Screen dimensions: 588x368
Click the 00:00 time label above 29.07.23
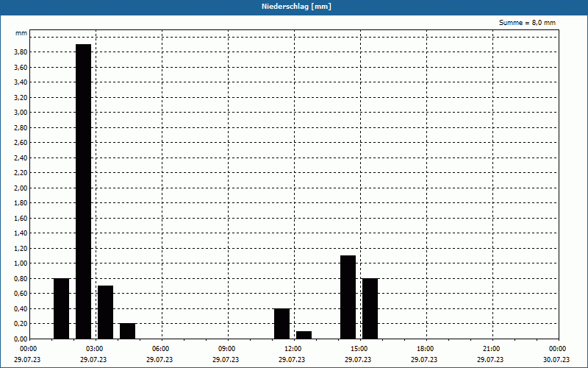[28, 349]
